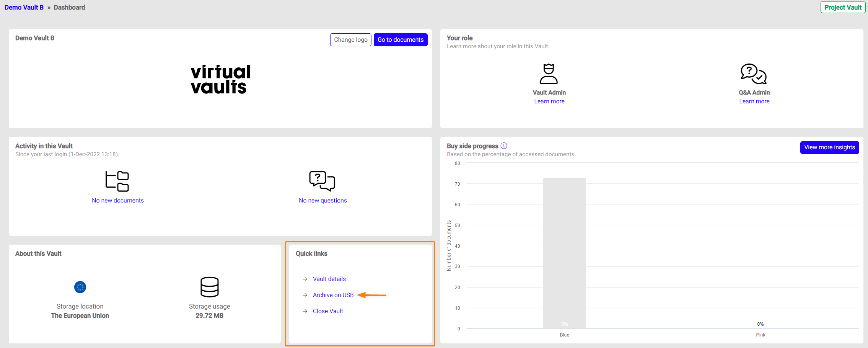
Task: Follow Learn more under Q&A Admin
Action: (x=754, y=101)
